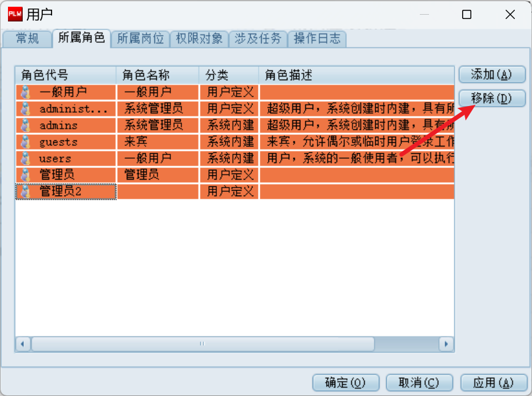Click 系统内建 category in the guests row
Image resolution: width=532 pixels, height=396 pixels.
tap(229, 142)
